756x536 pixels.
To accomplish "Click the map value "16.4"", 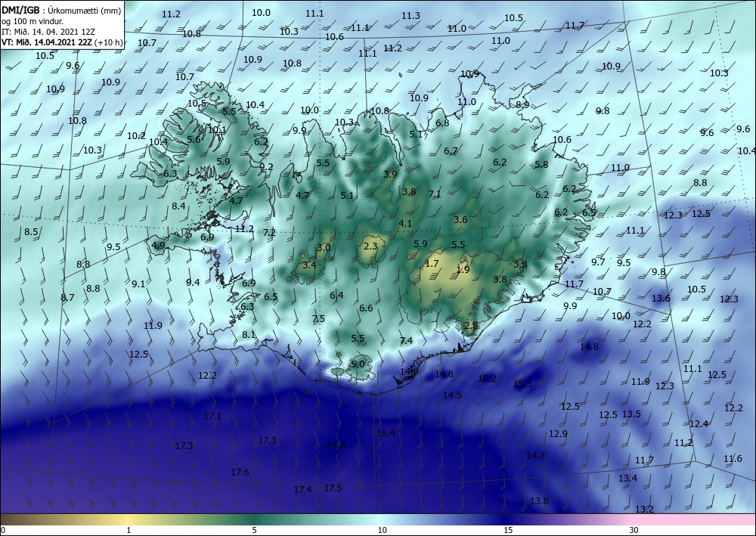I will (386, 433).
